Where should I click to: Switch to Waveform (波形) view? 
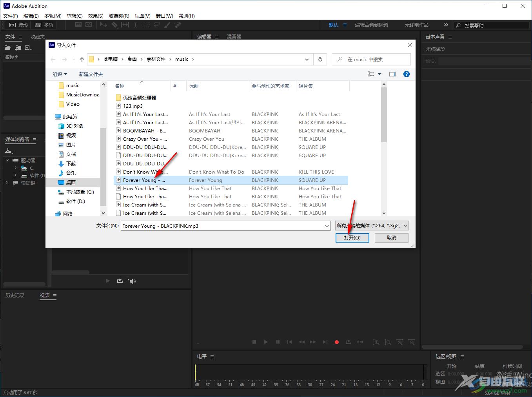coord(18,25)
